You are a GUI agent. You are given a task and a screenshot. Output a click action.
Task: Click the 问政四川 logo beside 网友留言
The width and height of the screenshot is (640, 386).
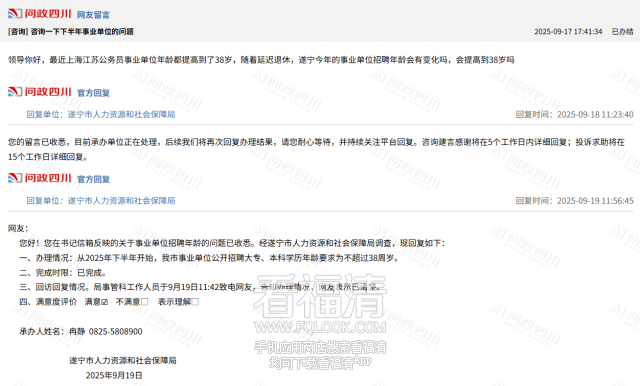click(x=40, y=13)
